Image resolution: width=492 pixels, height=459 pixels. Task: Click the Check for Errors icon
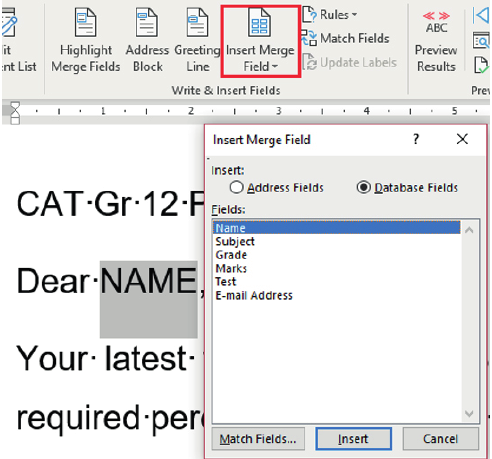481,65
